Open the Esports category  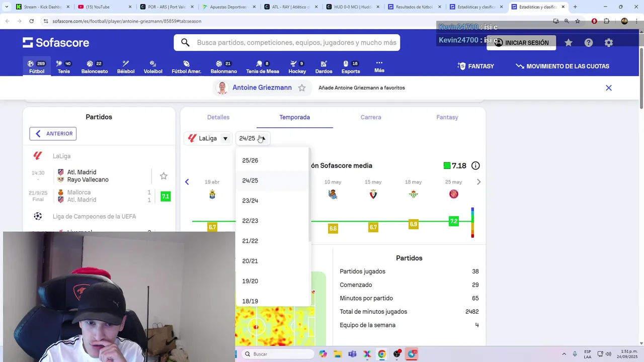(x=351, y=67)
